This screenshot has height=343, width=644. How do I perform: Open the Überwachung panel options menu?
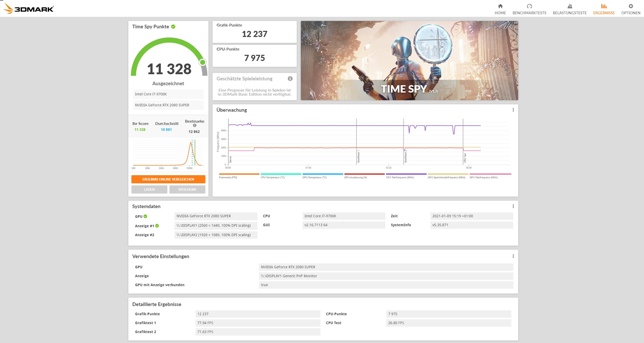tap(513, 110)
